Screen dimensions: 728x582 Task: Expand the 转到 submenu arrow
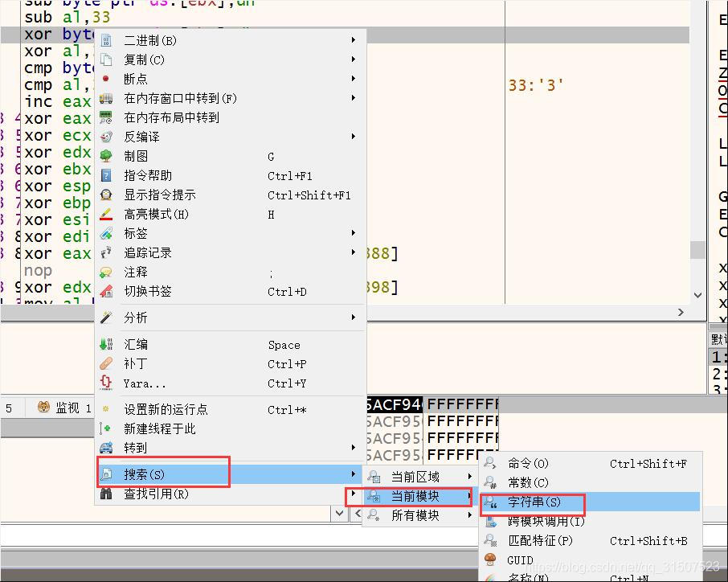pos(354,447)
